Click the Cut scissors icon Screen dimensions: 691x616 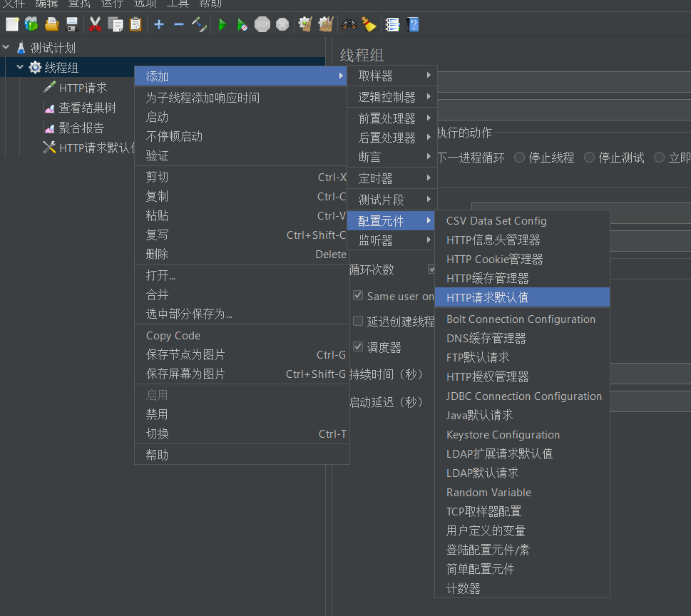pos(95,24)
